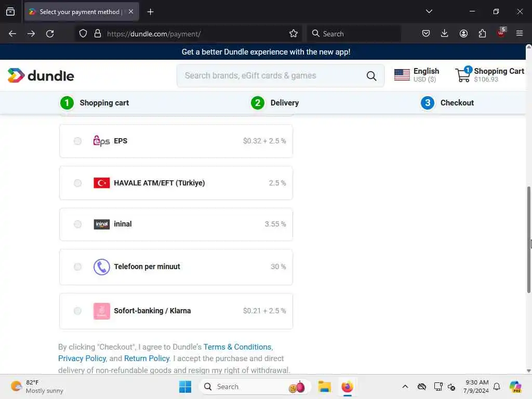Open the tracking protection shield icon

(83, 34)
